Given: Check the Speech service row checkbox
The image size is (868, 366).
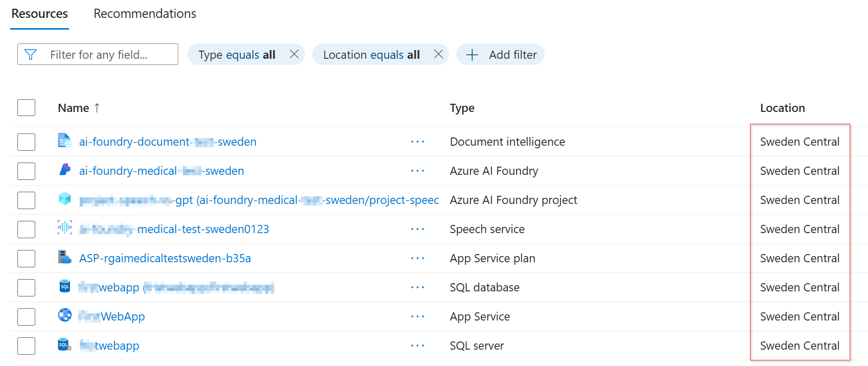Looking at the screenshot, I should pos(26,229).
